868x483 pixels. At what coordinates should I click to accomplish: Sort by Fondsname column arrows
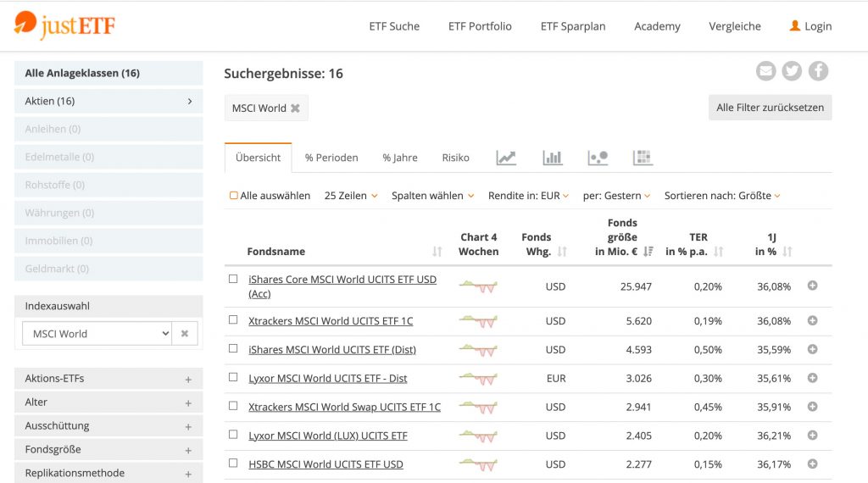coord(437,252)
